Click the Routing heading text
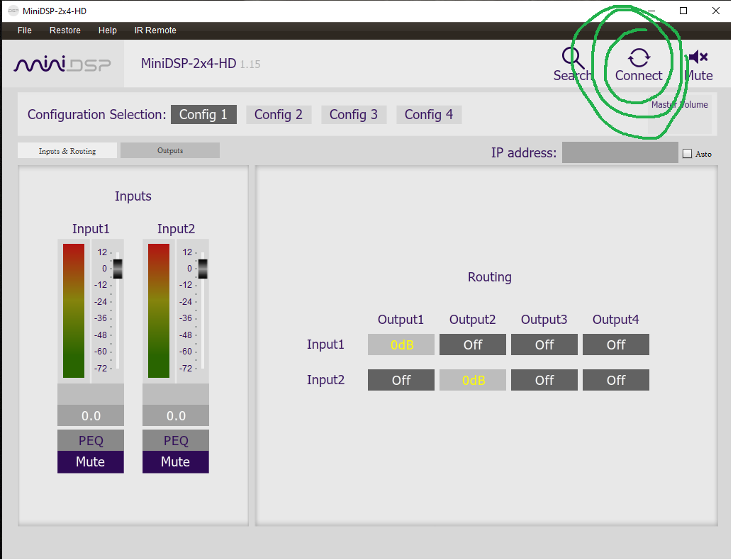 489,277
